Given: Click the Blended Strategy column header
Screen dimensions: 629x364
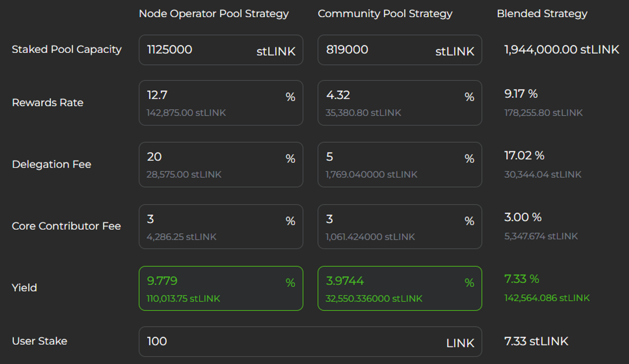Looking at the screenshot, I should [542, 14].
